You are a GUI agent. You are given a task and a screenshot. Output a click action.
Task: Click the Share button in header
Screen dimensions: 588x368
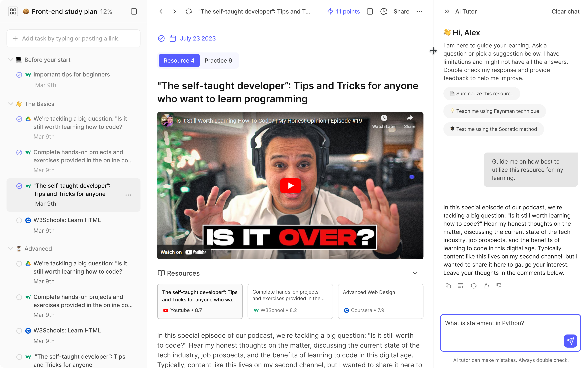point(401,11)
